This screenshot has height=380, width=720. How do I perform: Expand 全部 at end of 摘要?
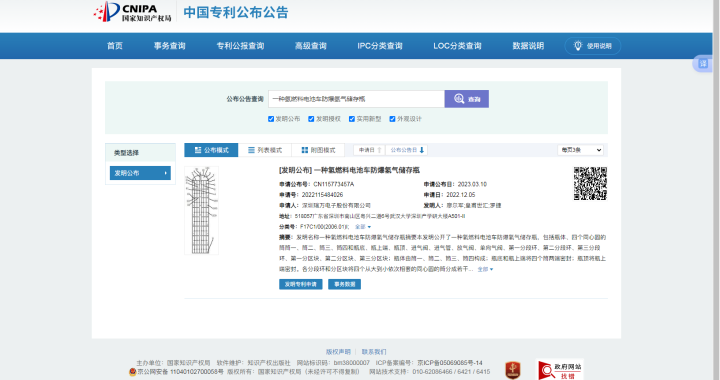(485, 269)
